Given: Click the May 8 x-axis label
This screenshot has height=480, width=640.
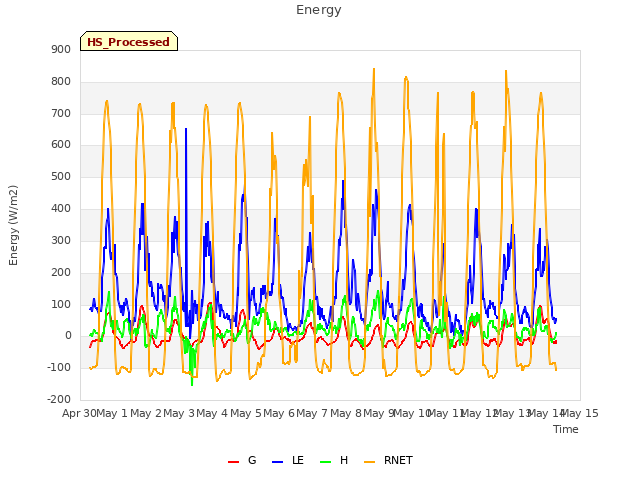Looking at the screenshot, I should tap(346, 414).
